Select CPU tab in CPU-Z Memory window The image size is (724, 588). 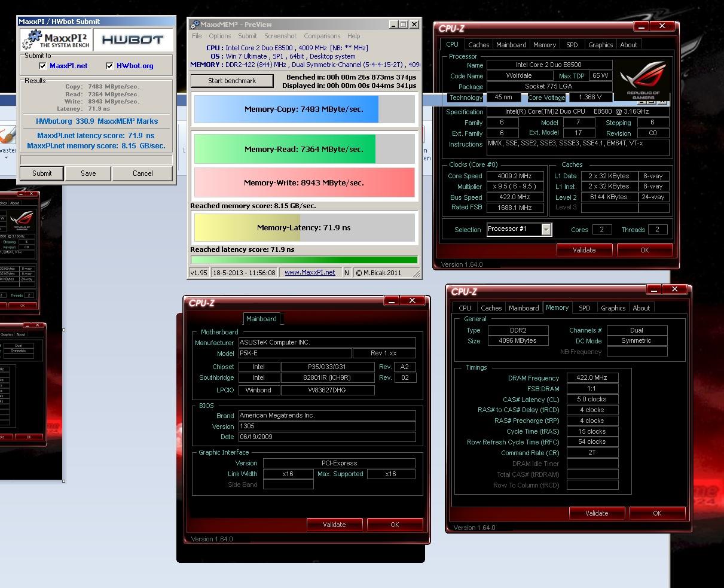(x=465, y=308)
